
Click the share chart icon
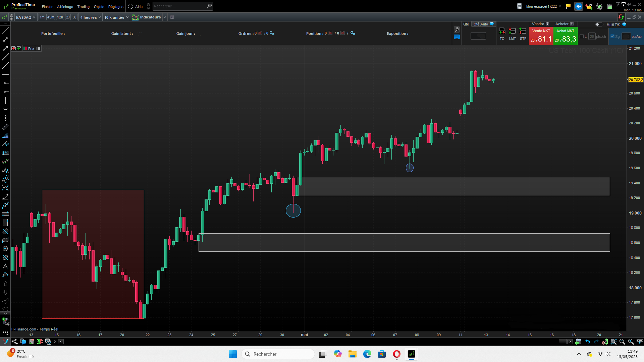(14, 342)
